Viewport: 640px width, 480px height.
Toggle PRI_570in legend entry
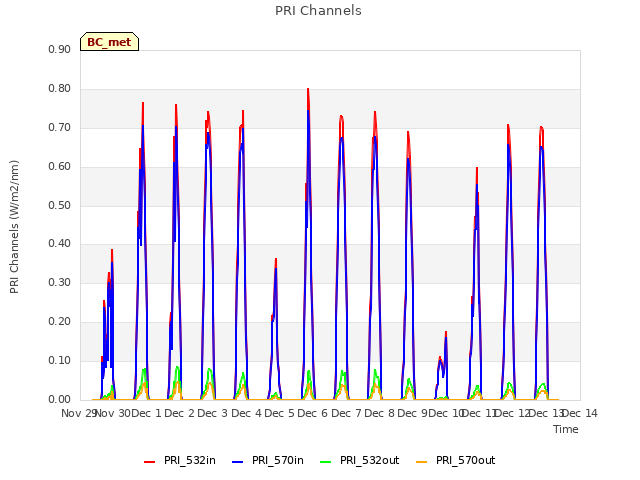(x=268, y=460)
